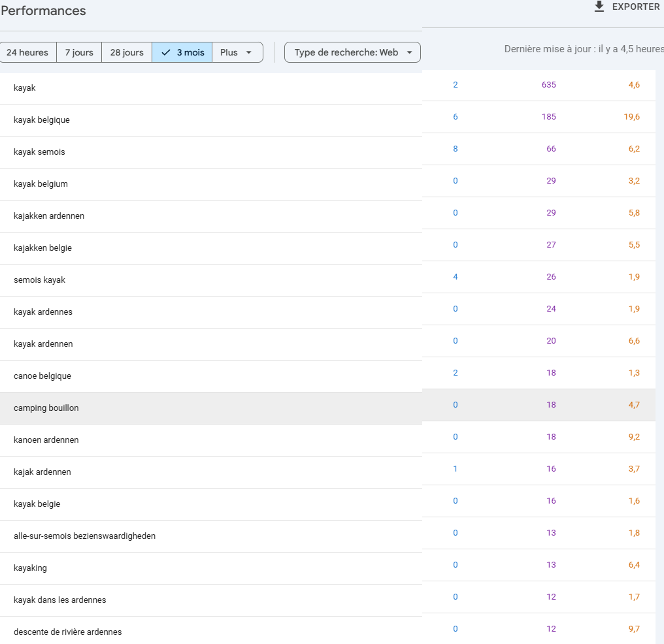This screenshot has width=664, height=644.
Task: Click the 'kayak semois' query
Action: click(x=39, y=152)
